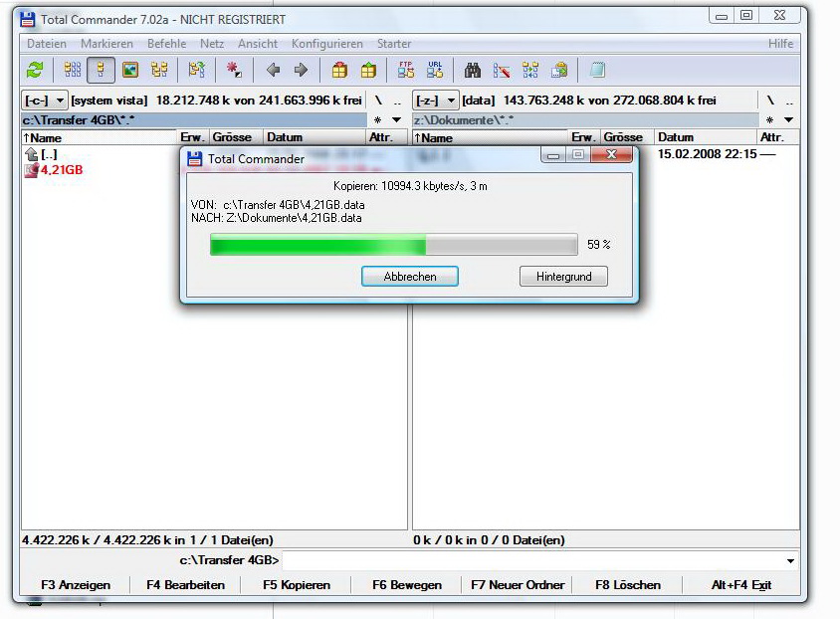
Task: Open the left drive [-c-] dropdown
Action: 44,101
